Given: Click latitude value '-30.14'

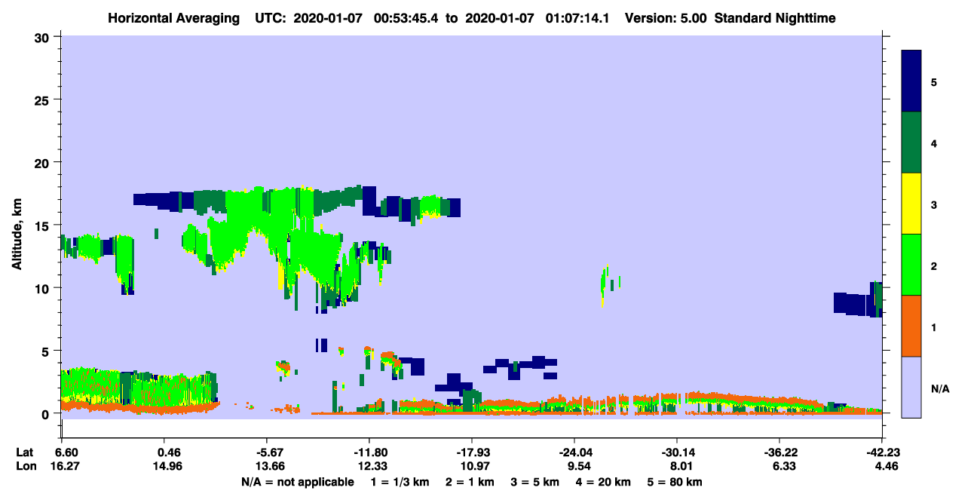Looking at the screenshot, I should pos(677,452).
